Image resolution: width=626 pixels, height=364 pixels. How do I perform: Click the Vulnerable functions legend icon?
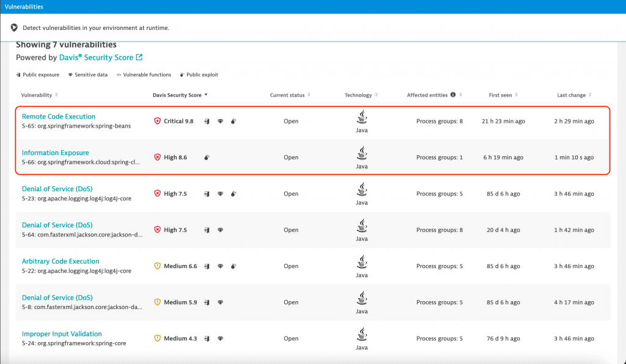click(119, 75)
